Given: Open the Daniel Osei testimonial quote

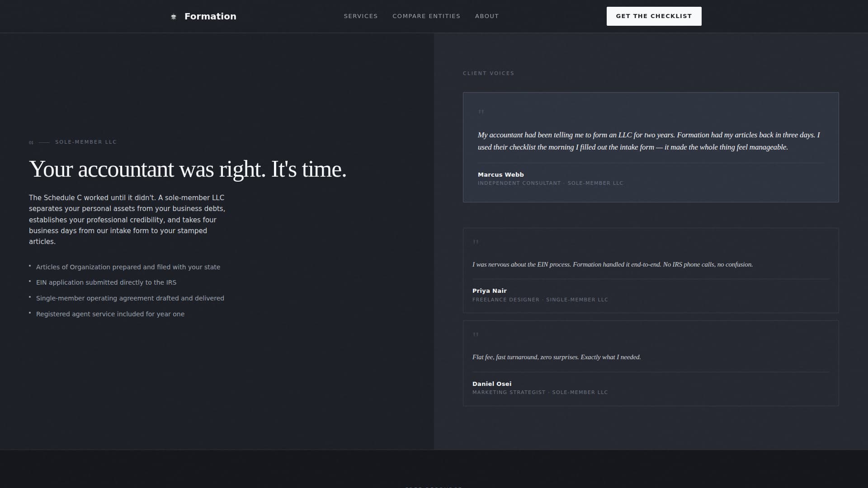Looking at the screenshot, I should [x=557, y=357].
